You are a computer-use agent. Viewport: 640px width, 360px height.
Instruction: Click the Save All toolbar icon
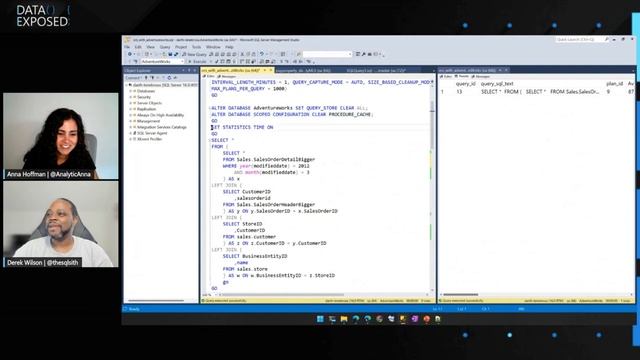(176, 54)
